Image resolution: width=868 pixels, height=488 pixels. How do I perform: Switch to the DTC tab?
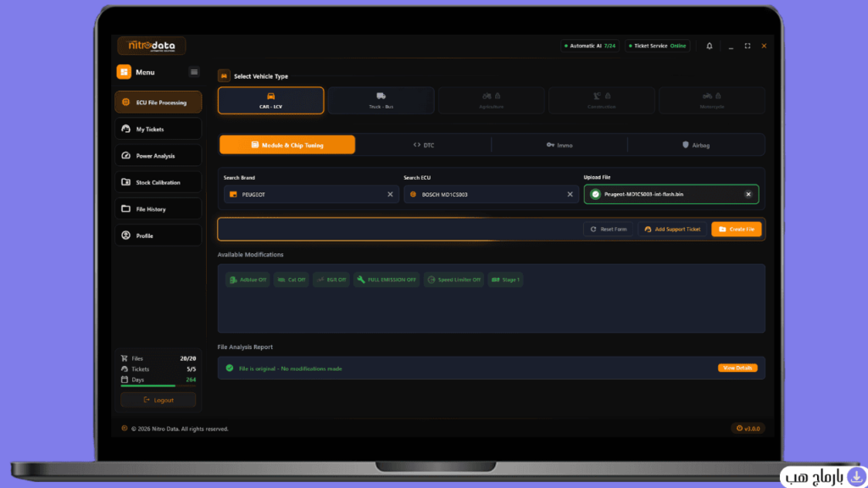coord(424,145)
